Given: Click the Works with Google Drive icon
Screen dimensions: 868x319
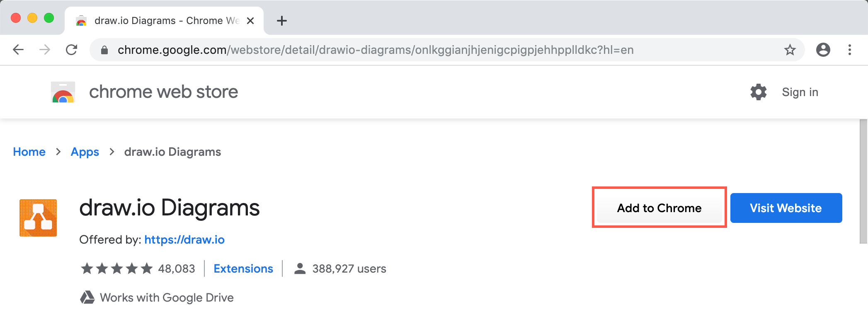Looking at the screenshot, I should click(x=88, y=297).
